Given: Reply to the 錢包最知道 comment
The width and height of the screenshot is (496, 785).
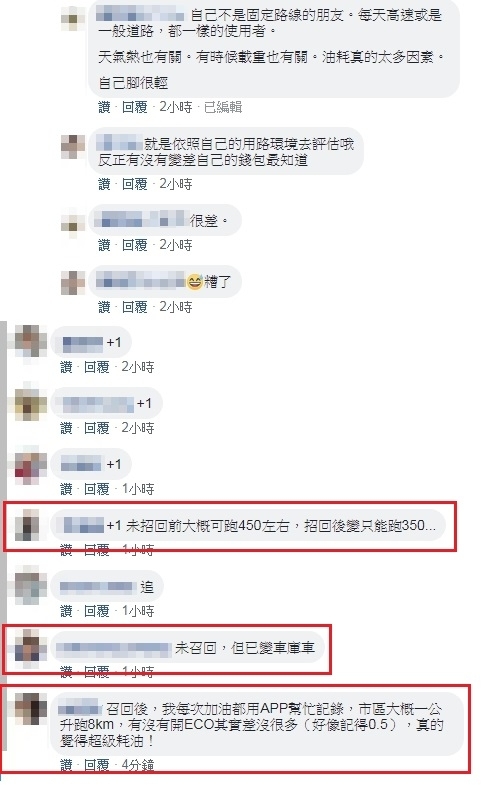Looking at the screenshot, I should [135, 184].
